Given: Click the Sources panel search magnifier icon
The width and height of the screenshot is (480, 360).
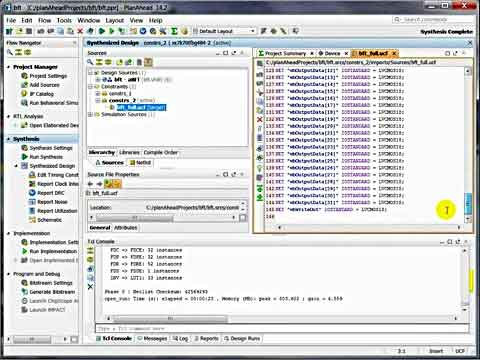Looking at the screenshot, I should (90, 62).
